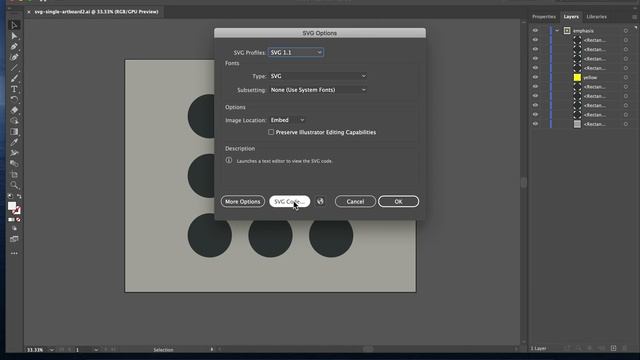
Task: Switch to the Libraries tab
Action: click(596, 17)
